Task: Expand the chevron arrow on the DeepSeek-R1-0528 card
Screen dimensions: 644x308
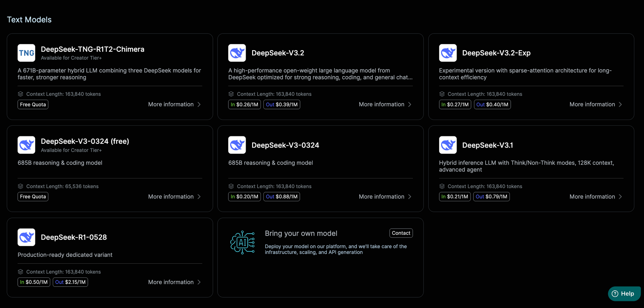Action: (199, 282)
